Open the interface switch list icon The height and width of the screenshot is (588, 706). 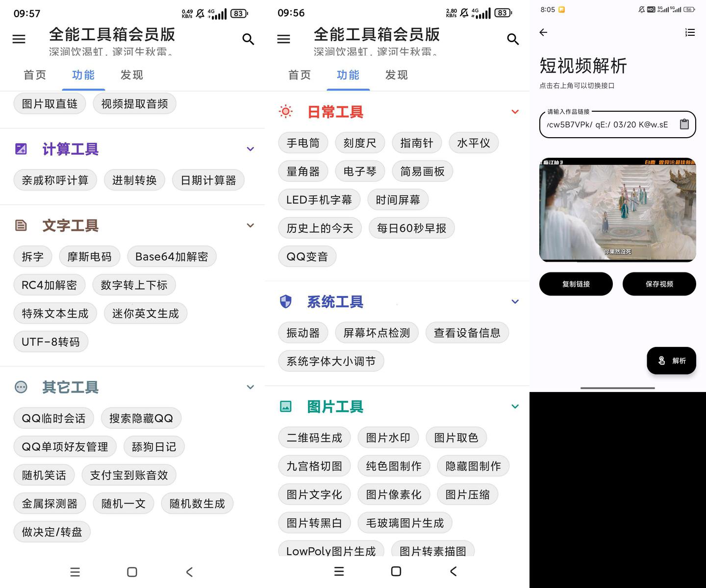pos(690,32)
